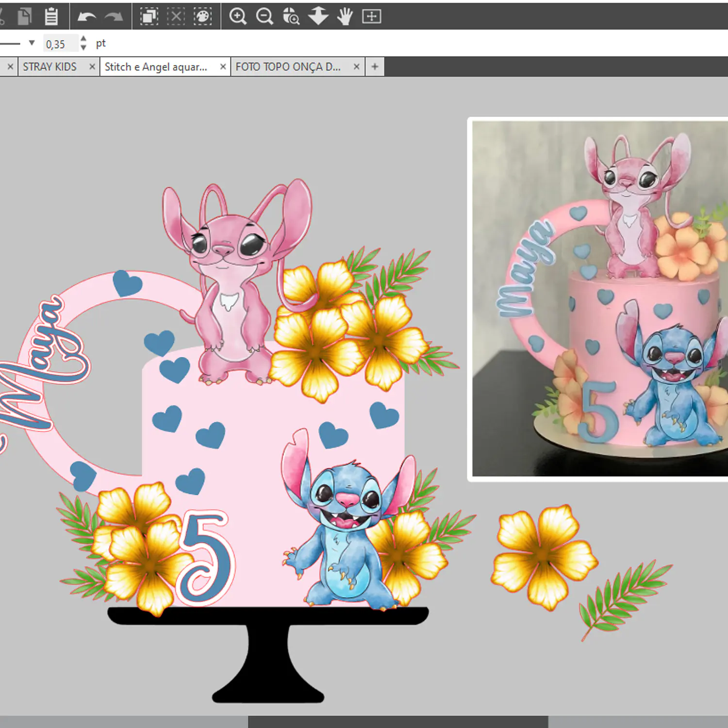Close the partially hidden tab left of STRAY KIDS
Screen dimensions: 728x728
pos(10,67)
